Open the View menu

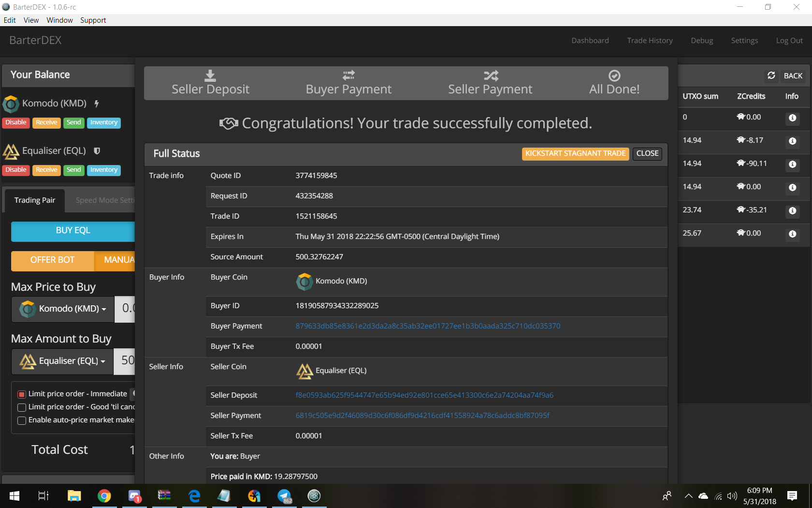(x=31, y=20)
